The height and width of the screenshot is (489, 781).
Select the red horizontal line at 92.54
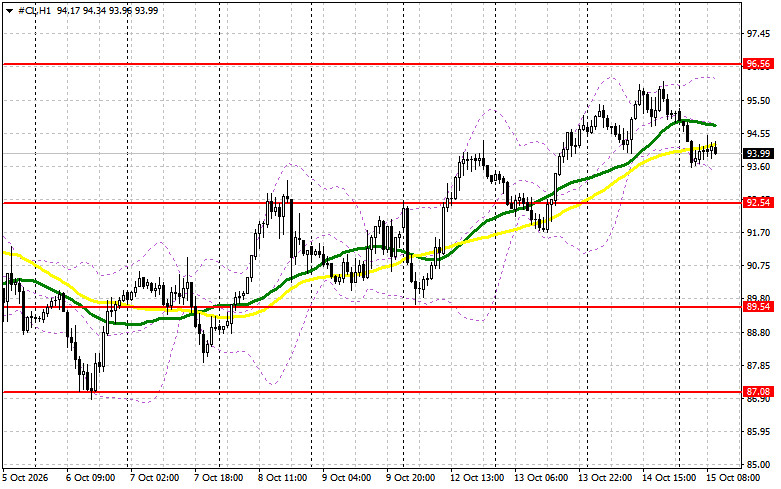pyautogui.click(x=371, y=203)
